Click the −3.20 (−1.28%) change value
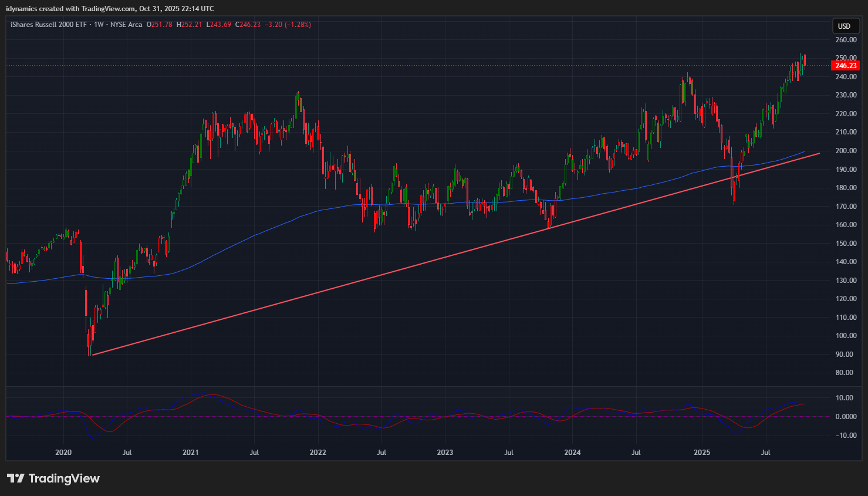 tap(288, 25)
